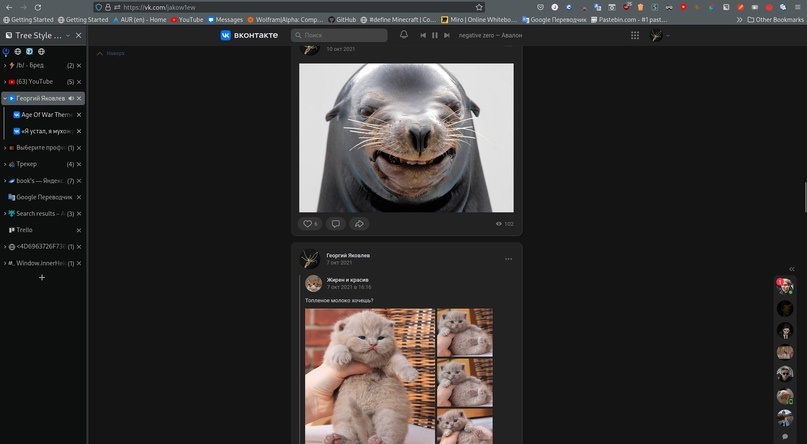Open comments on the seal photo post
This screenshot has width=807, height=444.
point(336,224)
